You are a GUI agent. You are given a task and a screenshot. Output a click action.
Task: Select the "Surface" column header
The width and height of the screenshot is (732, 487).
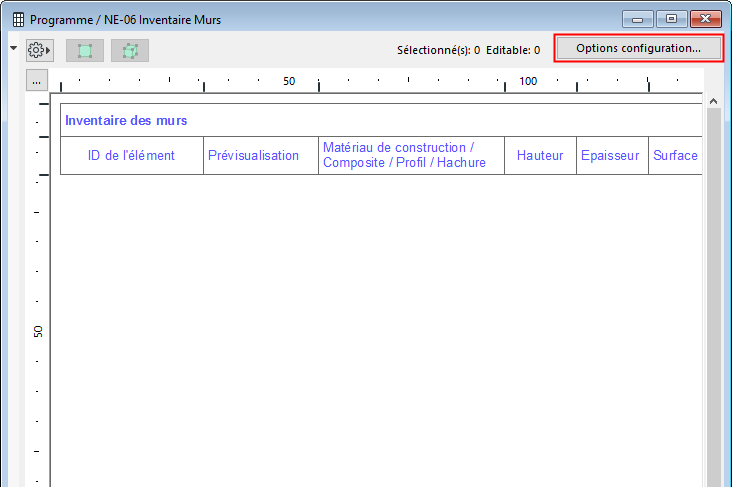point(675,155)
